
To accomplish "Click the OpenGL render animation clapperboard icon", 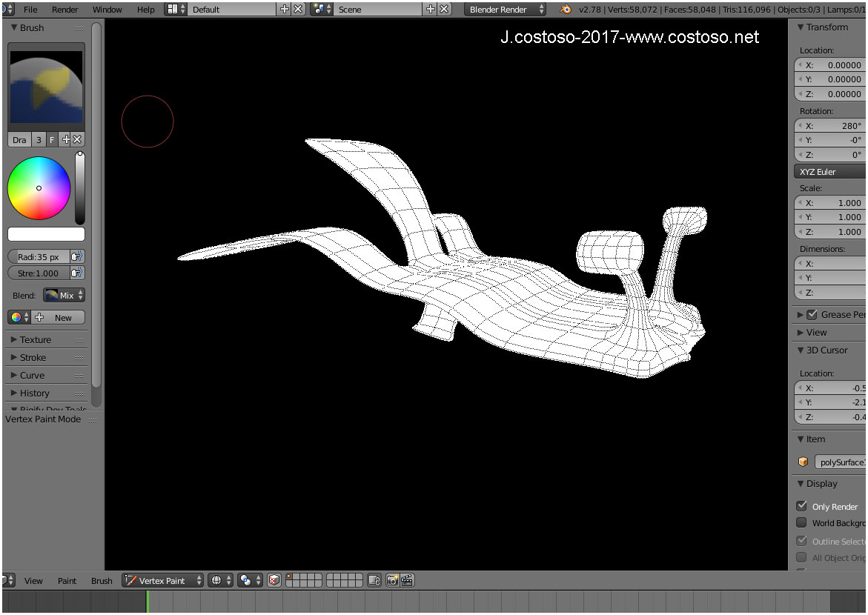I will coord(407,581).
